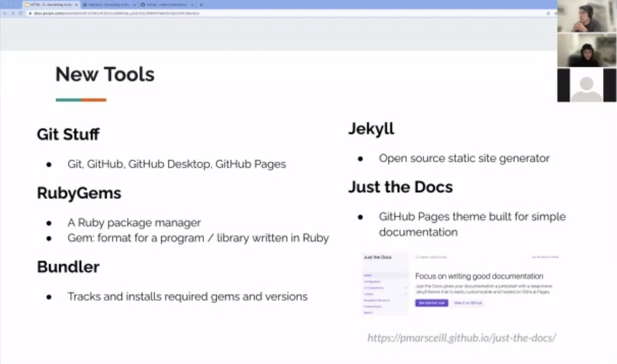Image resolution: width=617 pixels, height=364 pixels.
Task: Click the middle participant video tile
Action: [x=587, y=50]
